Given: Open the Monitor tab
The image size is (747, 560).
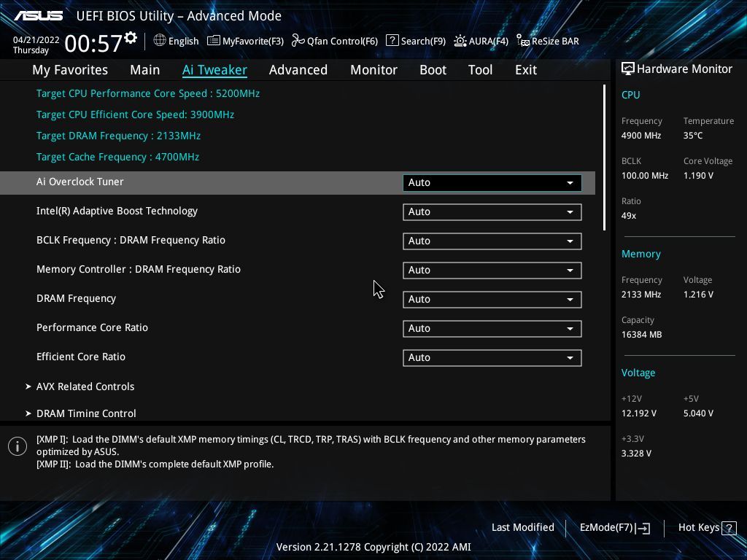Looking at the screenshot, I should pyautogui.click(x=374, y=70).
